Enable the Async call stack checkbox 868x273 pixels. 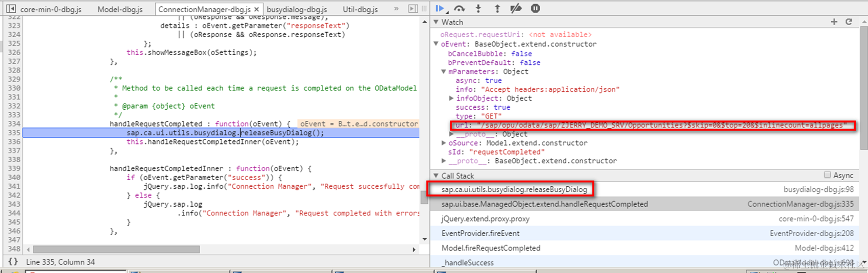point(827,175)
